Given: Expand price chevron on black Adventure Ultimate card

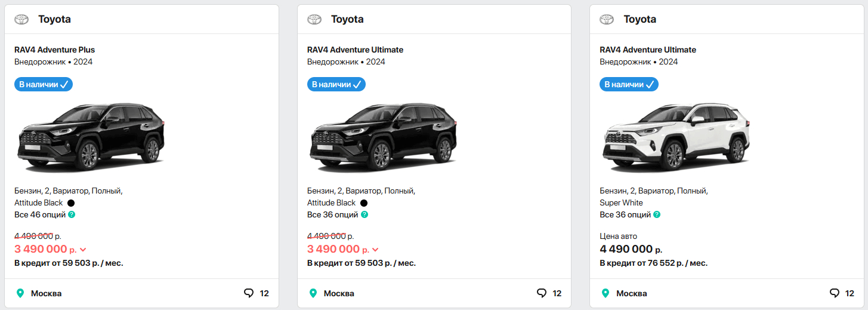Looking at the screenshot, I should pos(375,250).
